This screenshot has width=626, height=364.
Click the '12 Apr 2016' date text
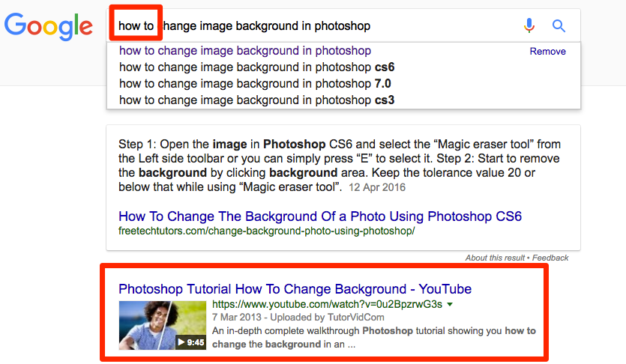377,187
